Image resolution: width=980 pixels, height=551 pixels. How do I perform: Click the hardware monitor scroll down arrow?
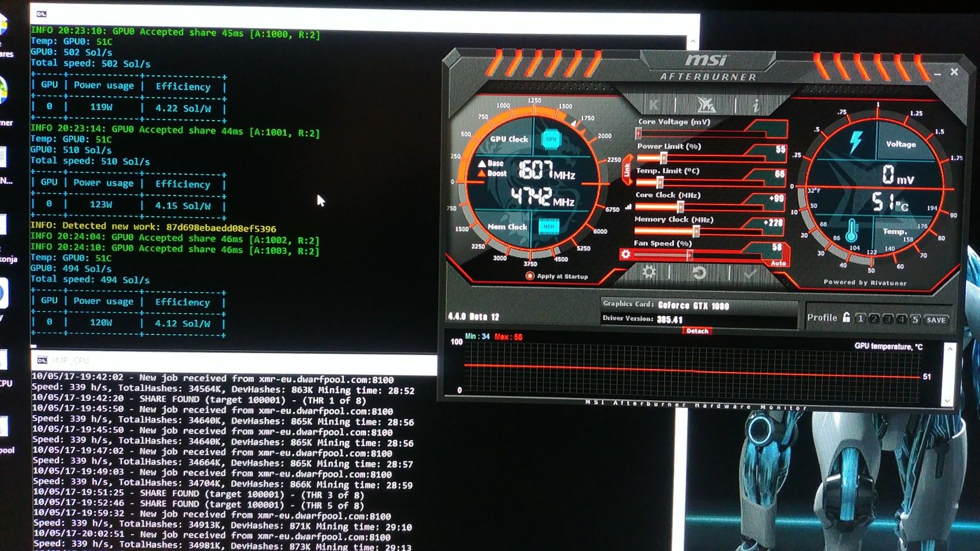coord(948,401)
